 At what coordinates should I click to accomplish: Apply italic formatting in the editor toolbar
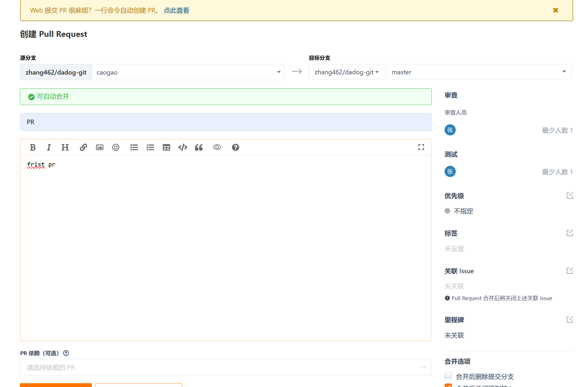(x=49, y=147)
